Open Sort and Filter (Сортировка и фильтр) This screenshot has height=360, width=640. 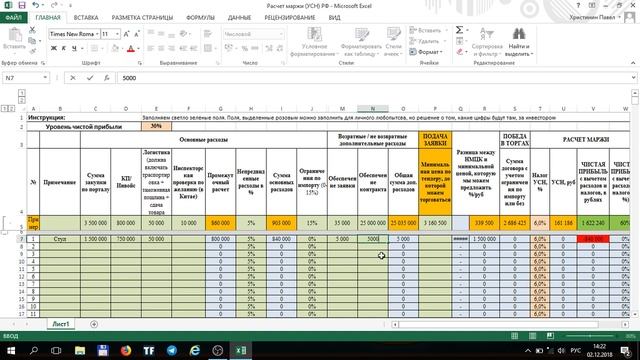[487, 42]
